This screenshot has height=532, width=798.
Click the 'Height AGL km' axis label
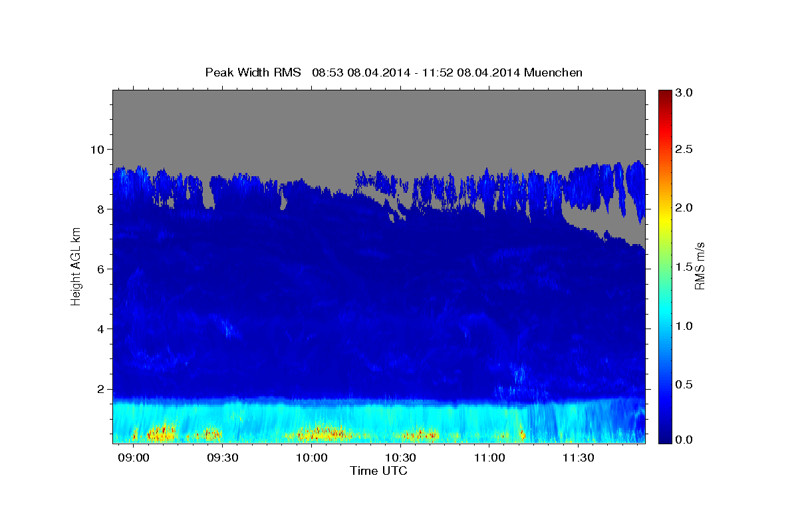point(76,266)
